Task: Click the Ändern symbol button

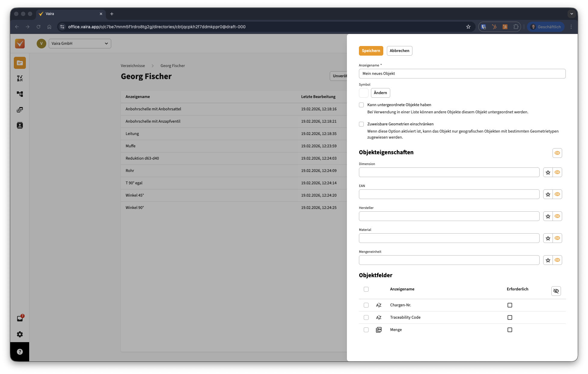Action: coord(380,93)
